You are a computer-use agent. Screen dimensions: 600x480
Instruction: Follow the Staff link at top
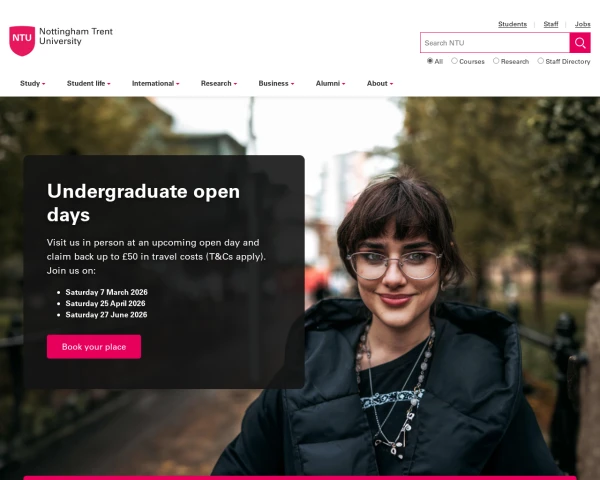click(551, 24)
